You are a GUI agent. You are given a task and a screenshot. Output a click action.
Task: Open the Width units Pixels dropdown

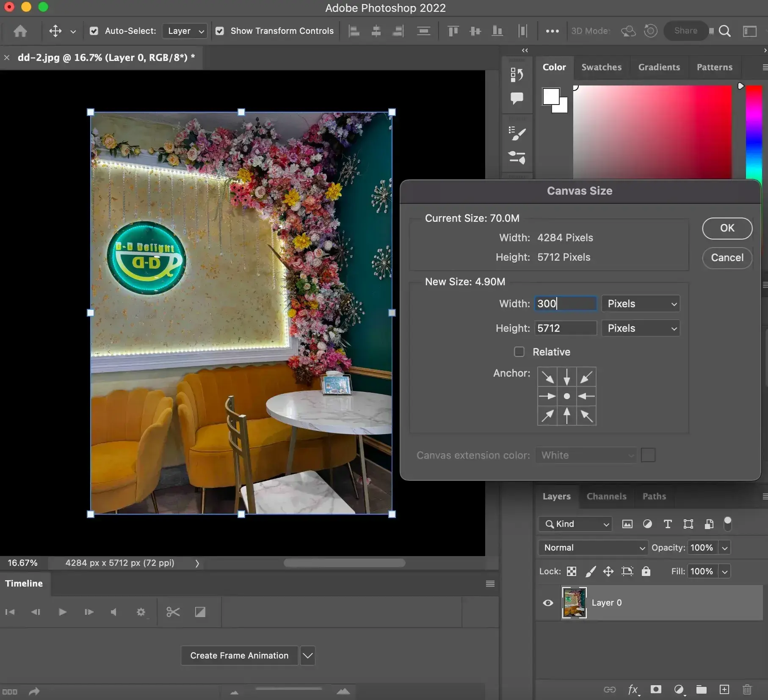point(640,303)
